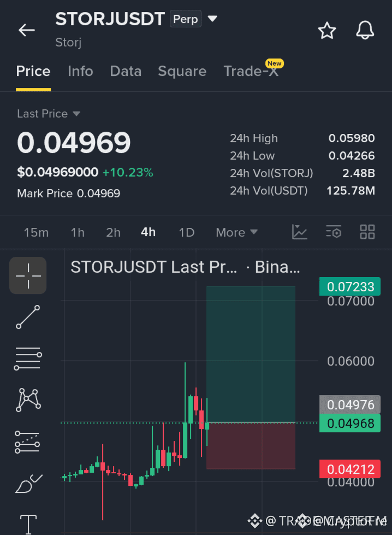Select the brush drawing tool
This screenshot has height=535, width=392.
28,484
